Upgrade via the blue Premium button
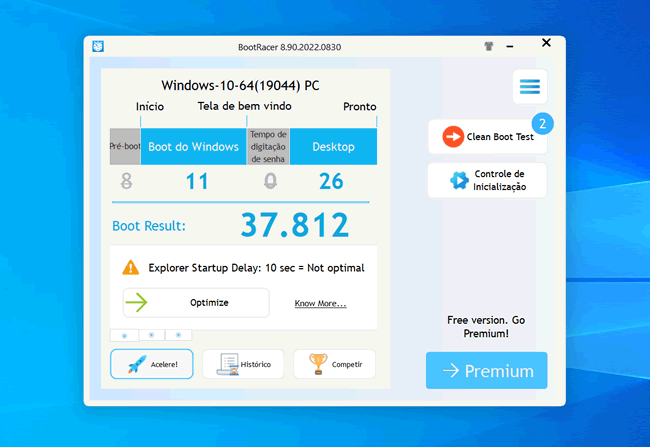Image resolution: width=650 pixels, height=447 pixels. (486, 371)
